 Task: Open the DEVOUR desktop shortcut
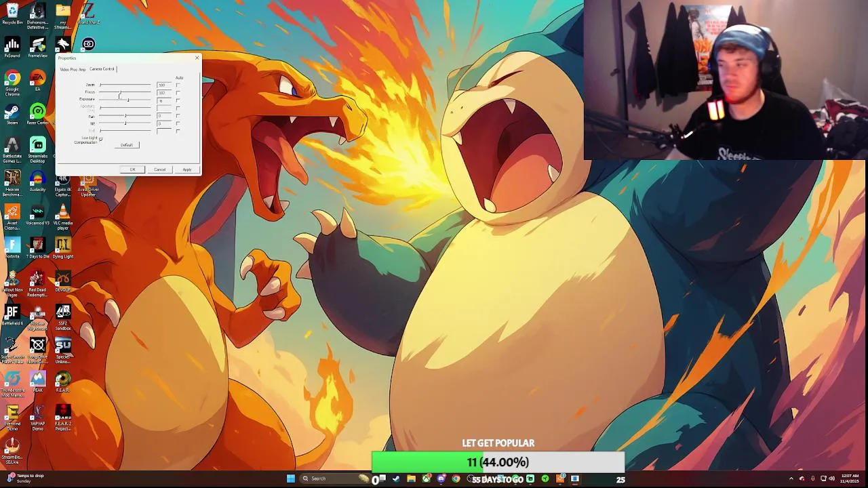[x=63, y=281]
